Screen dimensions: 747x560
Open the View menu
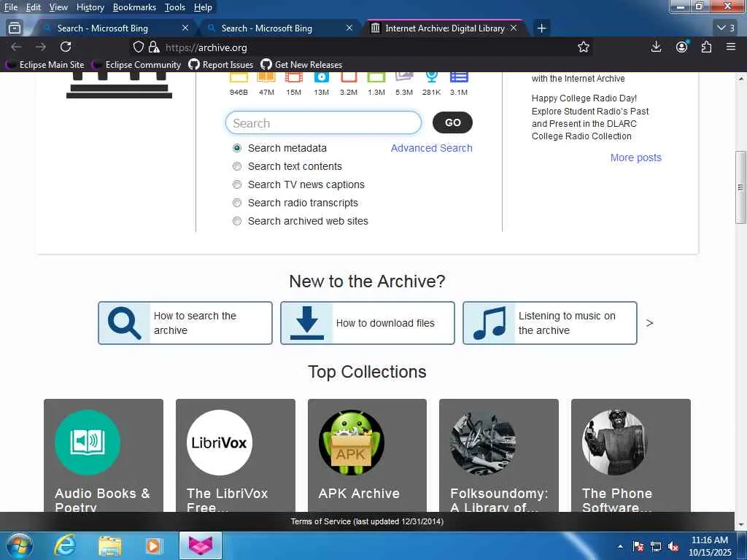58,7
